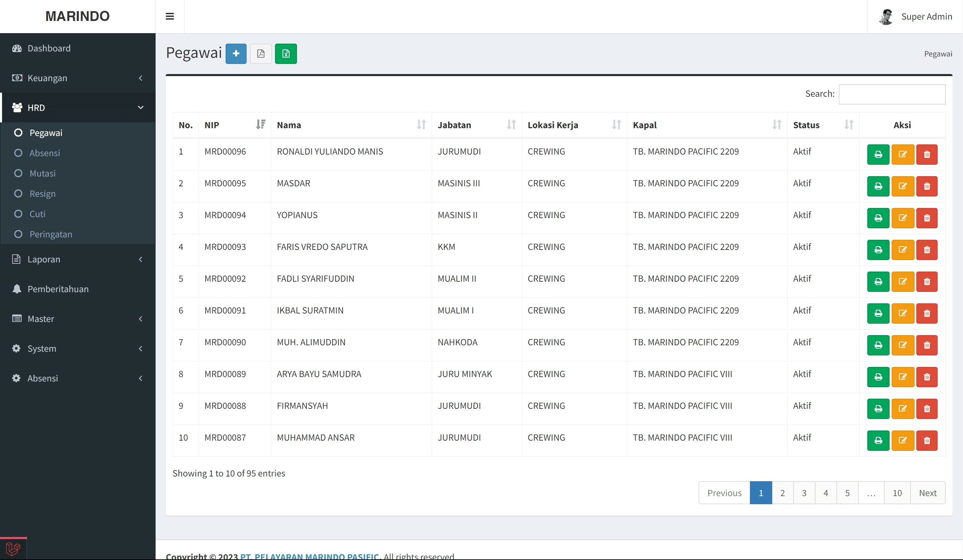Viewport: 963px width, 560px height.
Task: Open the Laravel debugbar icon
Action: coord(14,549)
